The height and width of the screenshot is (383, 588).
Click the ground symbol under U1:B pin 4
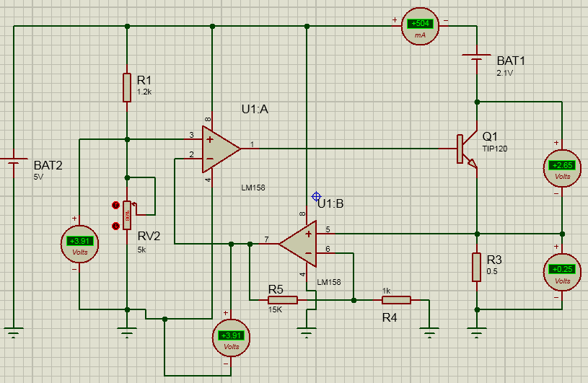307,333
